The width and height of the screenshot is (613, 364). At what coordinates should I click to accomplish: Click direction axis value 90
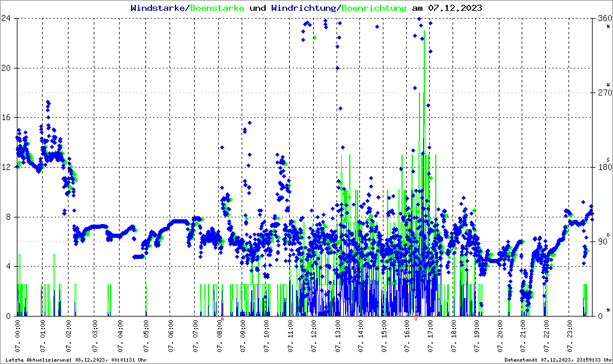[603, 241]
